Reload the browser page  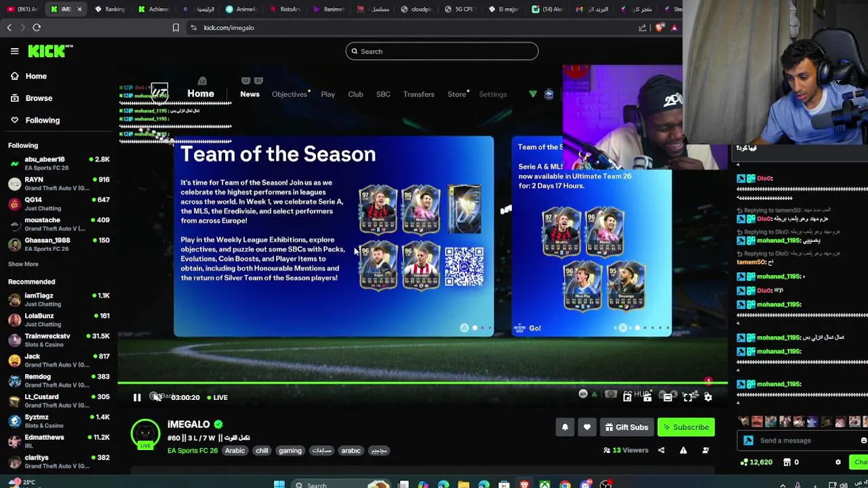[37, 28]
